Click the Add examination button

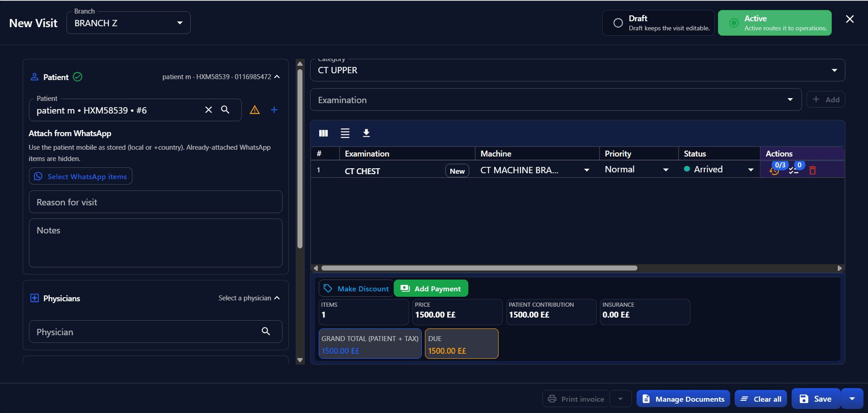click(826, 100)
